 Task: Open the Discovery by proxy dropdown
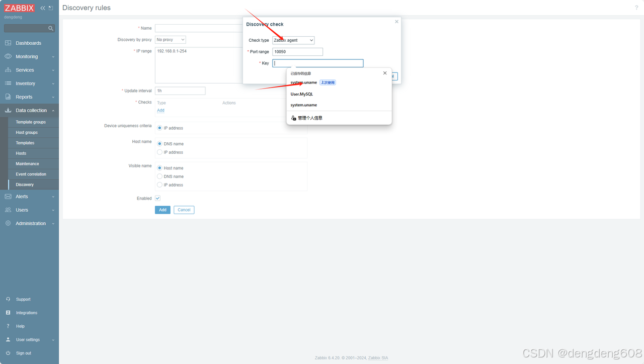pyautogui.click(x=171, y=39)
